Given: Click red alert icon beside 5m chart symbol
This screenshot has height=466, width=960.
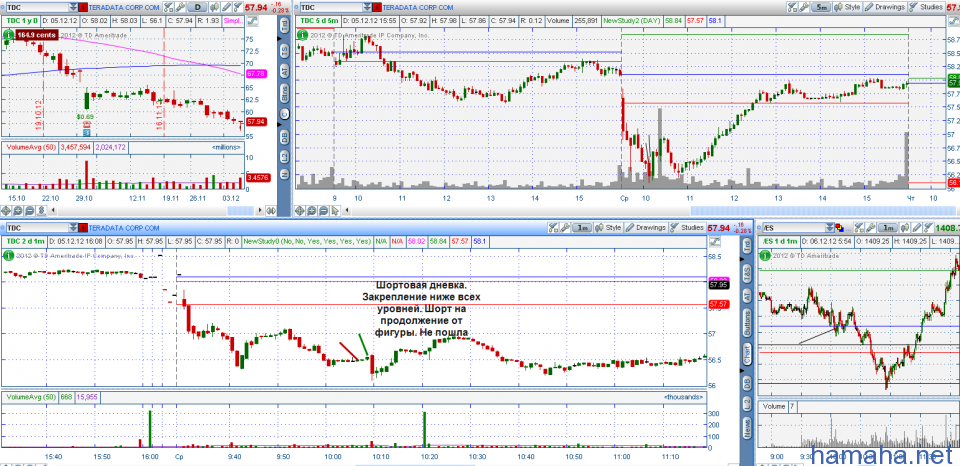Looking at the screenshot, I should [x=377, y=7].
